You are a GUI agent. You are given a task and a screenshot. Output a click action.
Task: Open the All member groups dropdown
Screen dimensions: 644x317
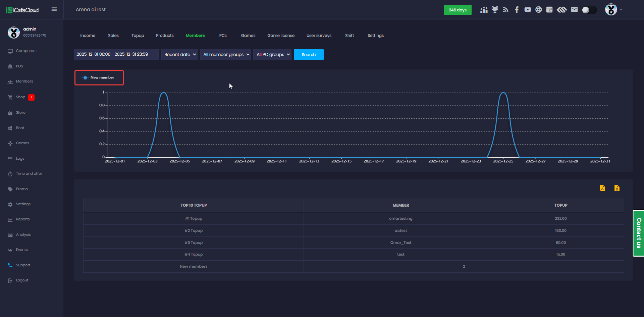pyautogui.click(x=225, y=55)
